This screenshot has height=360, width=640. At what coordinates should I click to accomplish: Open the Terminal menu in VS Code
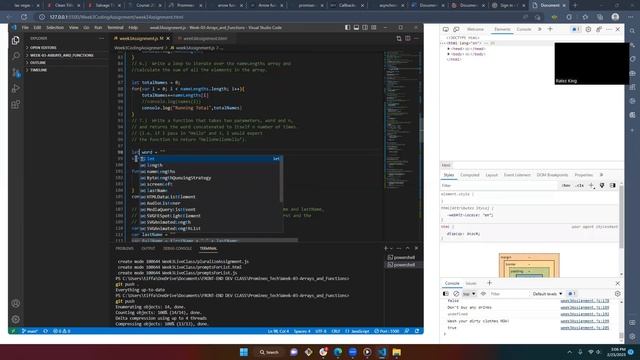click(116, 27)
